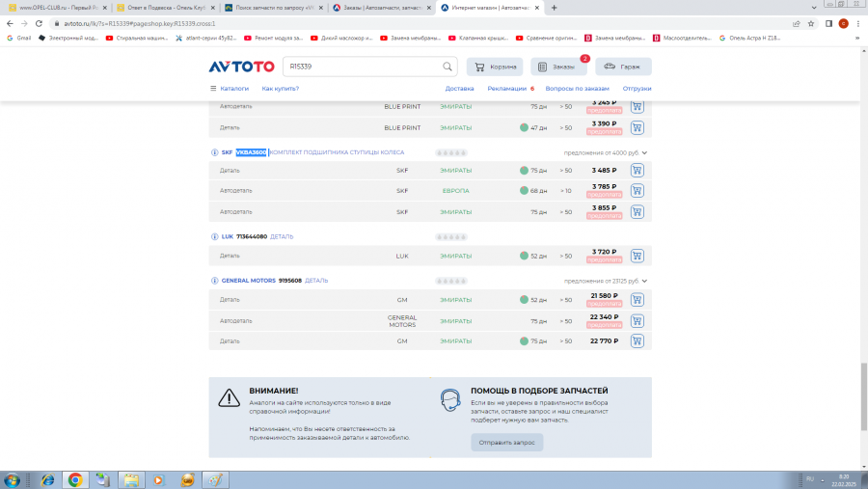Viewport: 868px width, 489px height.
Task: Expand SKF offers from 4000 руб.
Action: pos(644,152)
